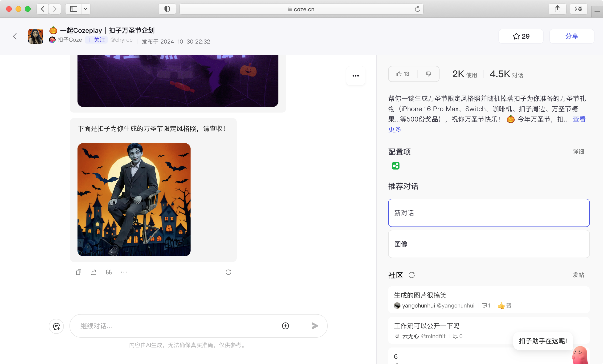Click the green workflow config icon
This screenshot has width=603, height=364.
click(x=395, y=166)
